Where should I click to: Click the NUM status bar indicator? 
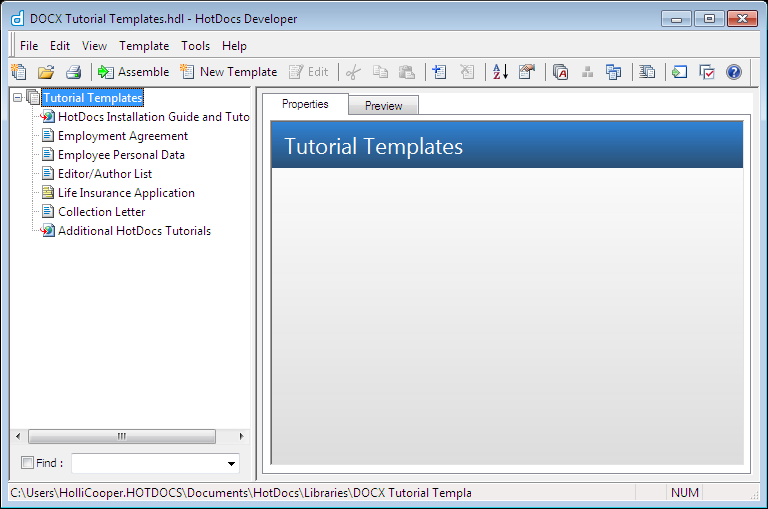(685, 492)
